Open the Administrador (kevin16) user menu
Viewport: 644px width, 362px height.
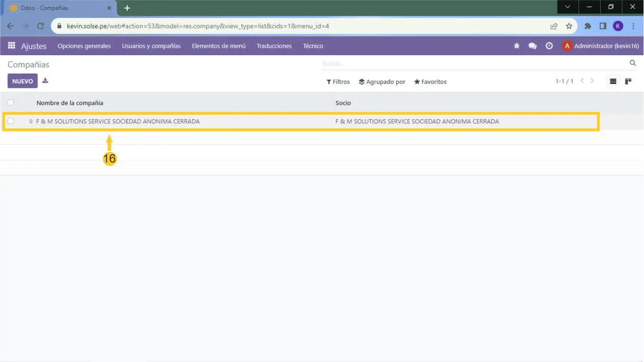(x=600, y=46)
